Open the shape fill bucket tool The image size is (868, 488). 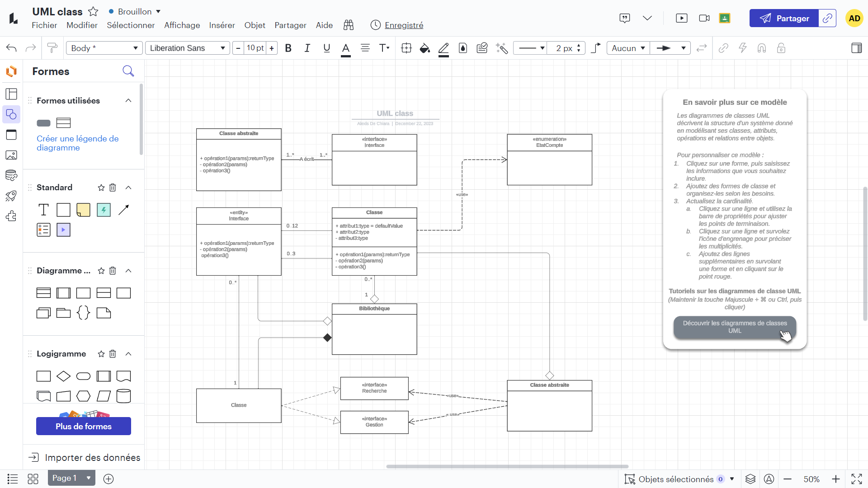click(425, 48)
